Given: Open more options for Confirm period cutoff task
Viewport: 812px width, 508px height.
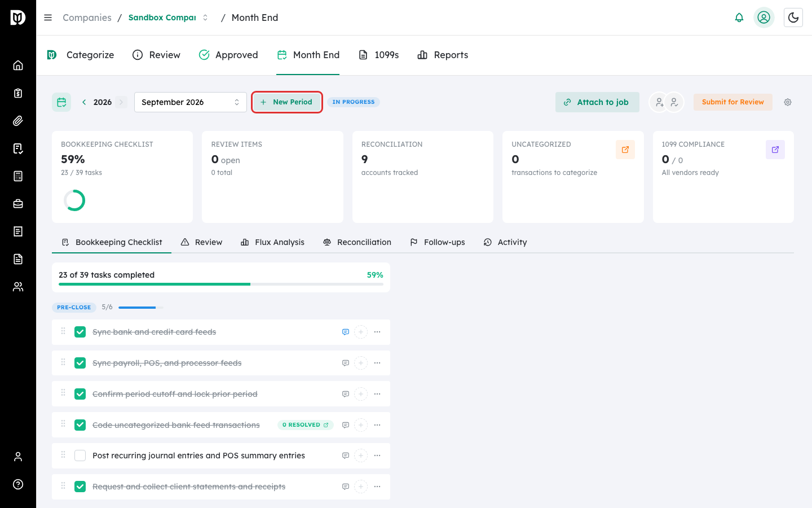Looking at the screenshot, I should (377, 394).
